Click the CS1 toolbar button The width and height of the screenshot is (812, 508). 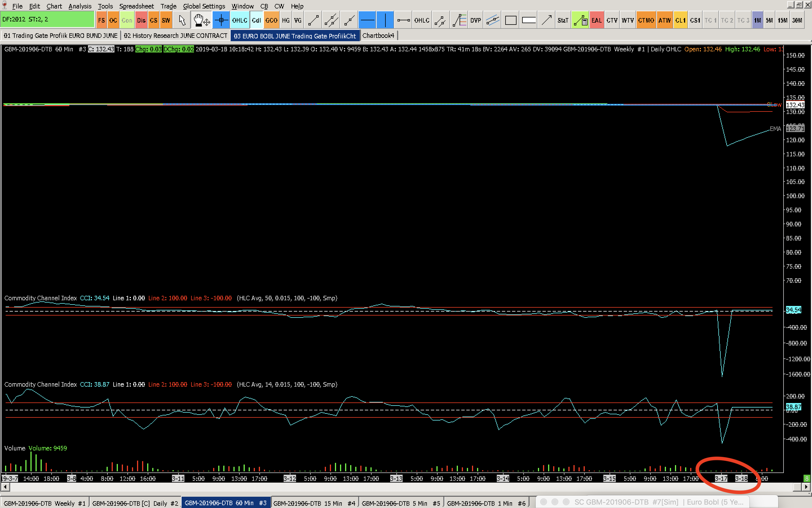(695, 20)
